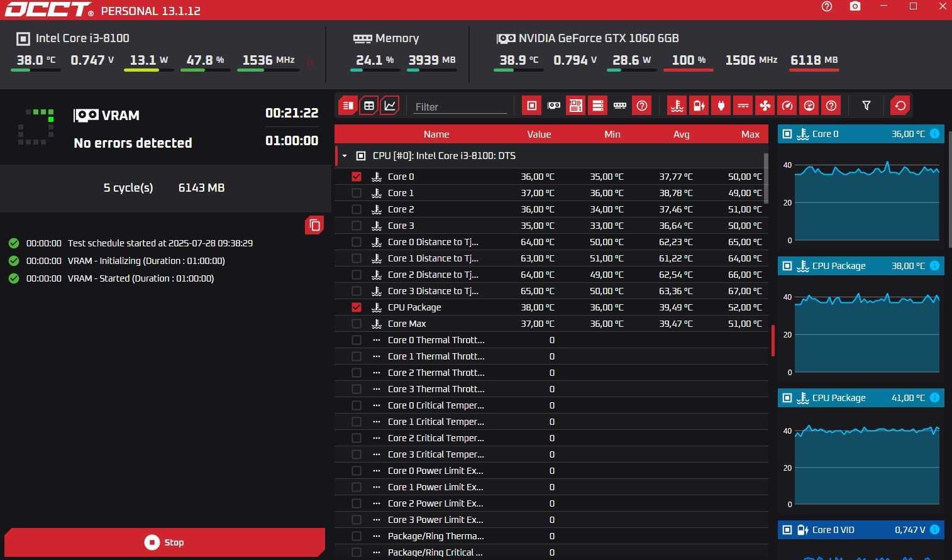This screenshot has width=952, height=560.
Task: Copy the test log to clipboard
Action: pyautogui.click(x=314, y=225)
